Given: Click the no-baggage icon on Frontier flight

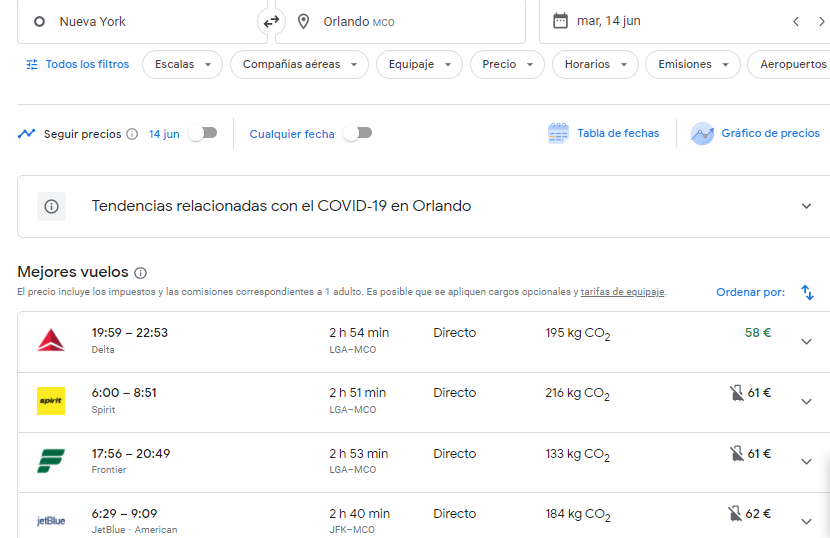Looking at the screenshot, I should [x=737, y=453].
